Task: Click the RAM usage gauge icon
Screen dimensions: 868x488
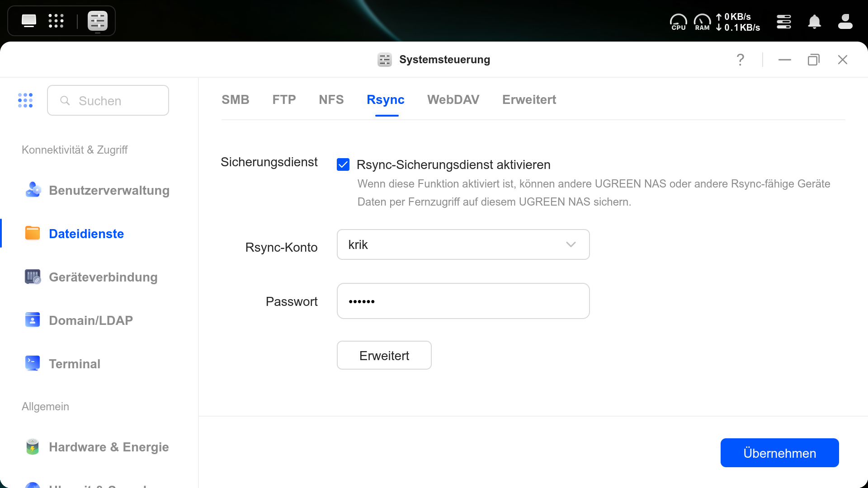Action: coord(702,22)
